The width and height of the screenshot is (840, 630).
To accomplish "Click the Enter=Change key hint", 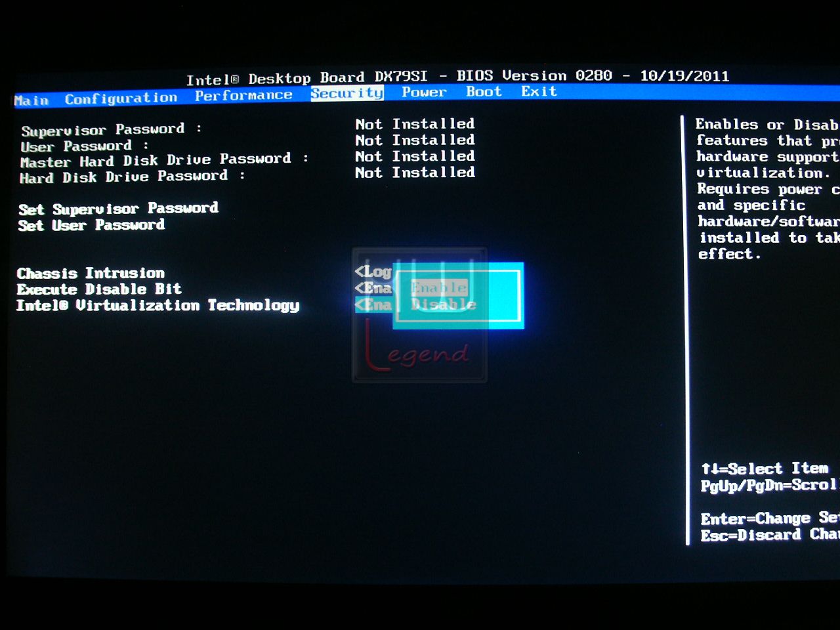I will click(x=770, y=518).
